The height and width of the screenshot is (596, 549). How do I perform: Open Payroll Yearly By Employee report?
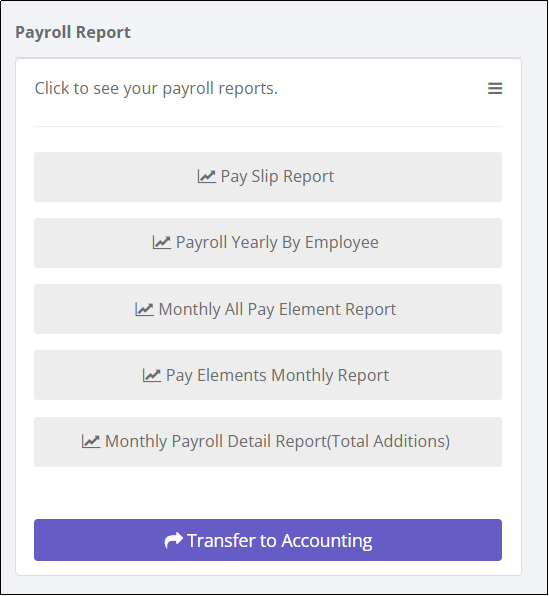coord(268,243)
